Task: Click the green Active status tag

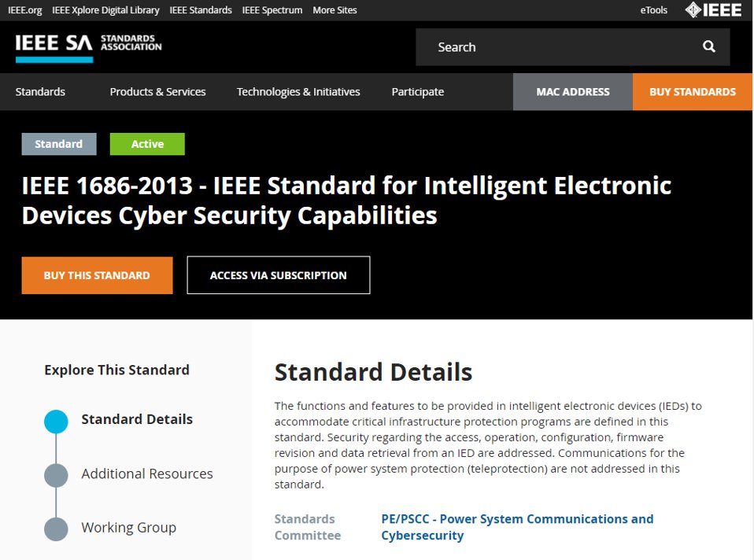Action: [x=147, y=144]
